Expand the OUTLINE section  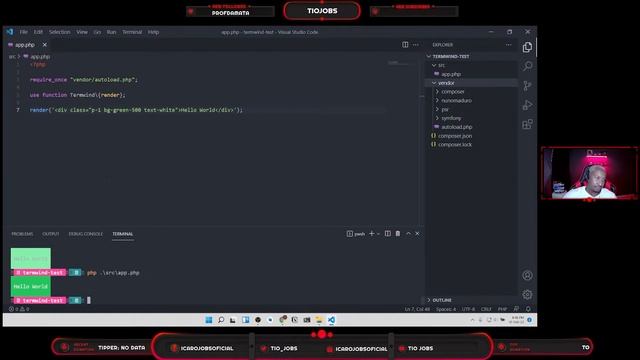tap(471, 300)
